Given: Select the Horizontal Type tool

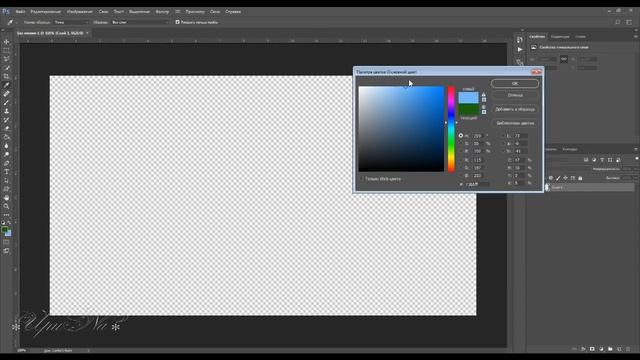Looking at the screenshot, I should coord(7,171).
